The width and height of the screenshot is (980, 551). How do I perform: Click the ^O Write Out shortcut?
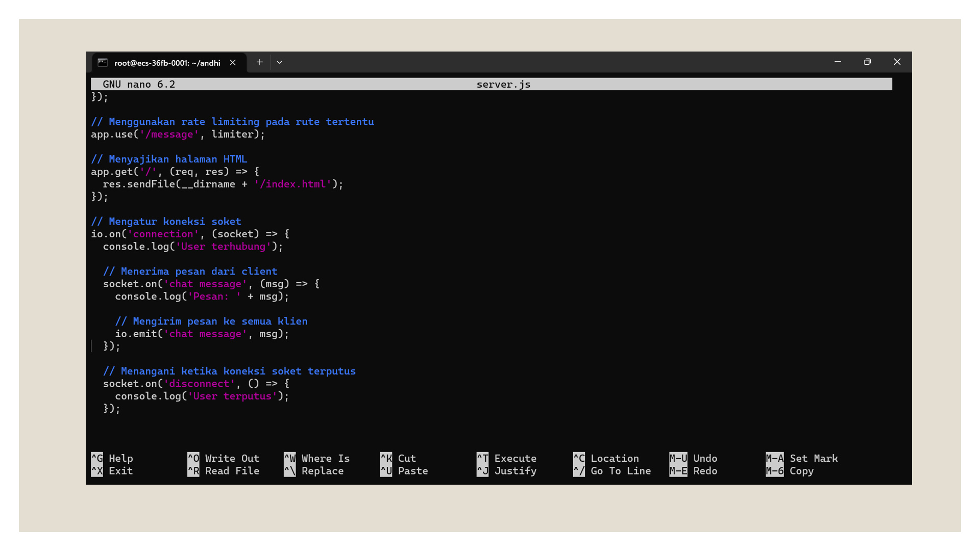coord(224,458)
